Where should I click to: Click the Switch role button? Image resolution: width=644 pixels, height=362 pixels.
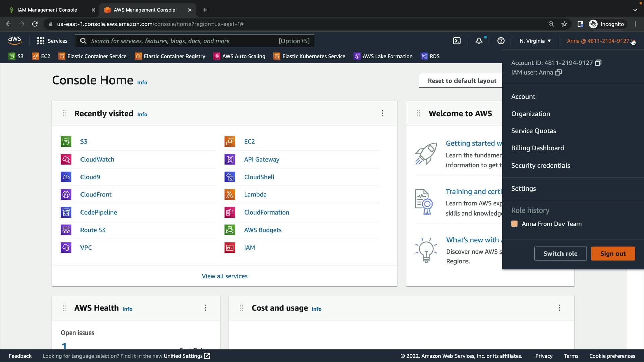point(560,254)
